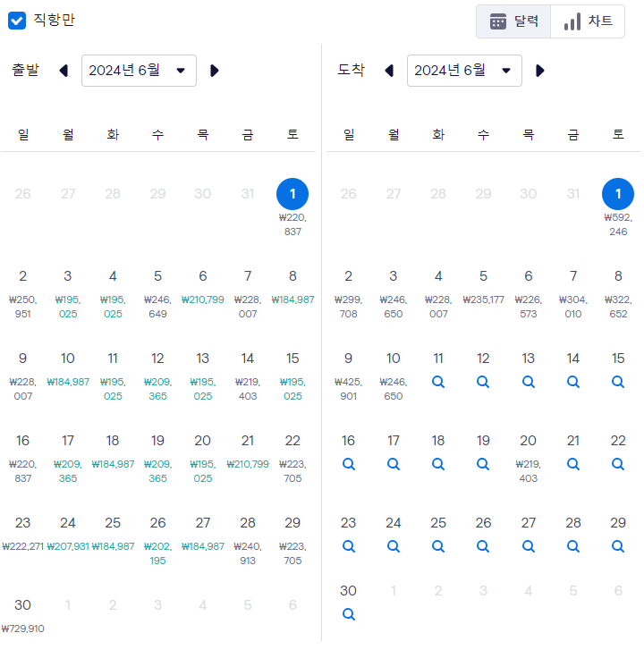Screen dimensions: 644x650
Task: Search prices for arrival date 23
Action: (x=348, y=546)
